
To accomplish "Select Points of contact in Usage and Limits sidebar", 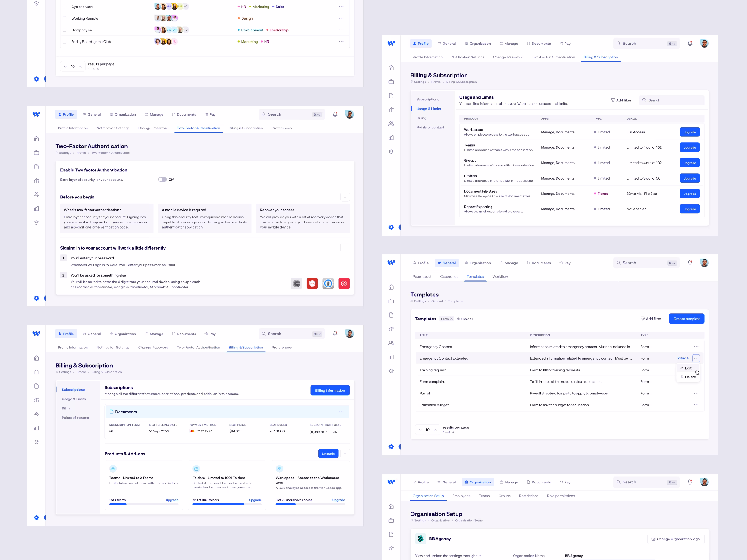I will [430, 127].
